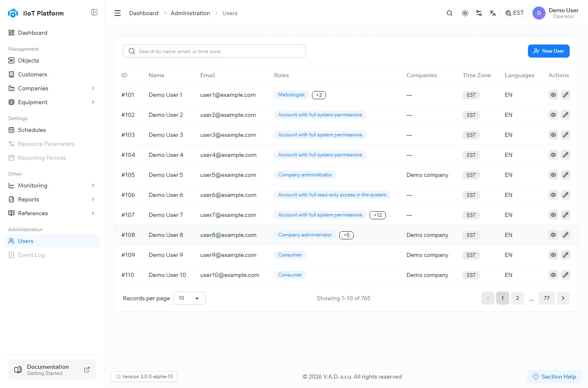Open the language translation icon
The height and width of the screenshot is (388, 588).
click(x=493, y=13)
